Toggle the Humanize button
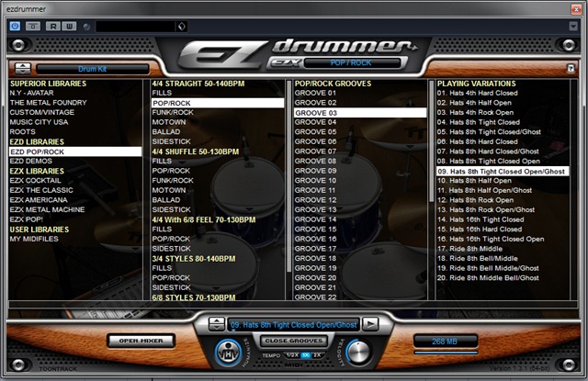This screenshot has width=588, height=381. pyautogui.click(x=228, y=353)
